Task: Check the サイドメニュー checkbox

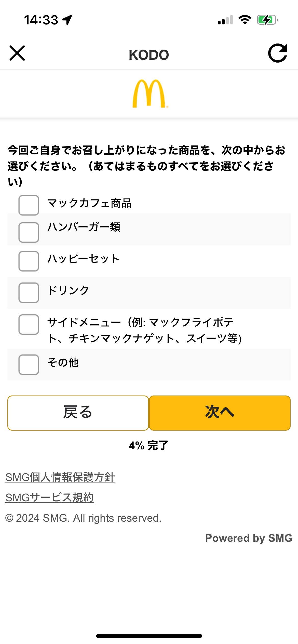Action: coord(29,325)
